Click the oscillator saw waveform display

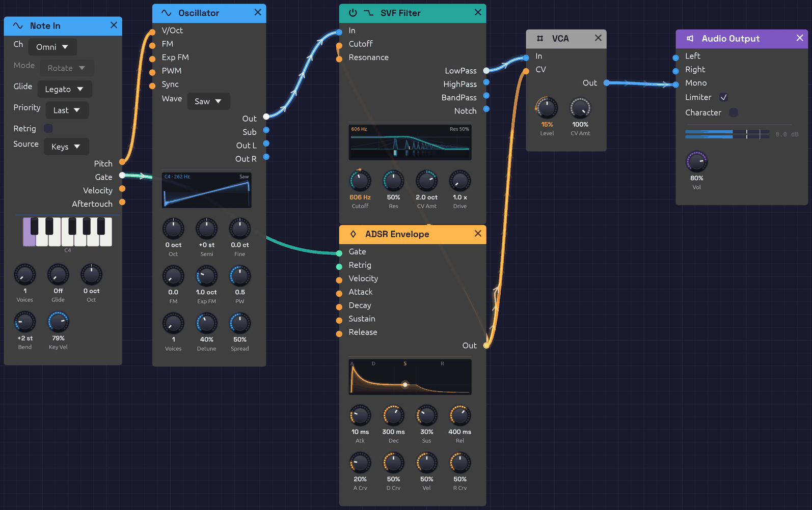tap(207, 190)
